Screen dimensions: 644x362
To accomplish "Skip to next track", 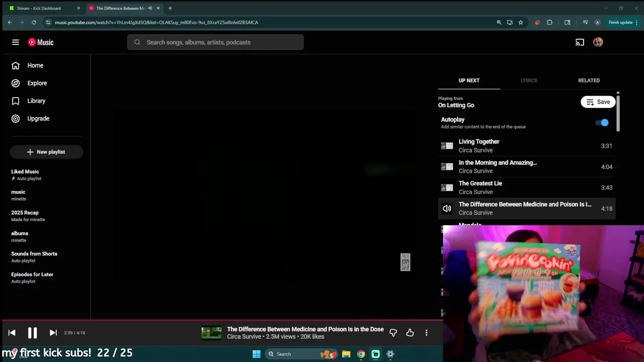I will 53,332.
